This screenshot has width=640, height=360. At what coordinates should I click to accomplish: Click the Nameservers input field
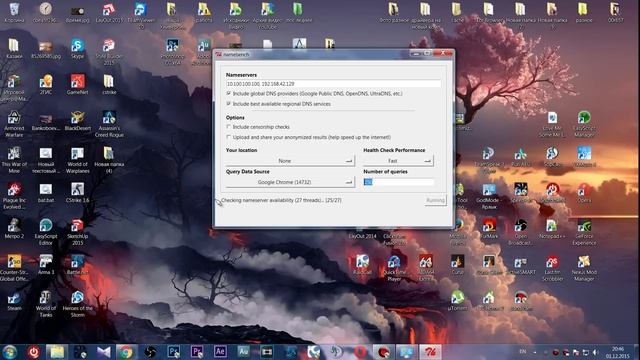333,84
